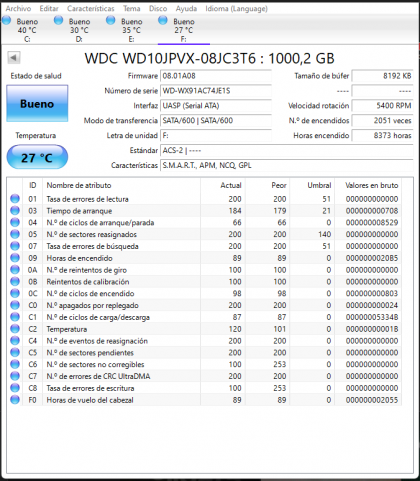Select raw value 000000002055
420x481 pixels.
[372, 400]
